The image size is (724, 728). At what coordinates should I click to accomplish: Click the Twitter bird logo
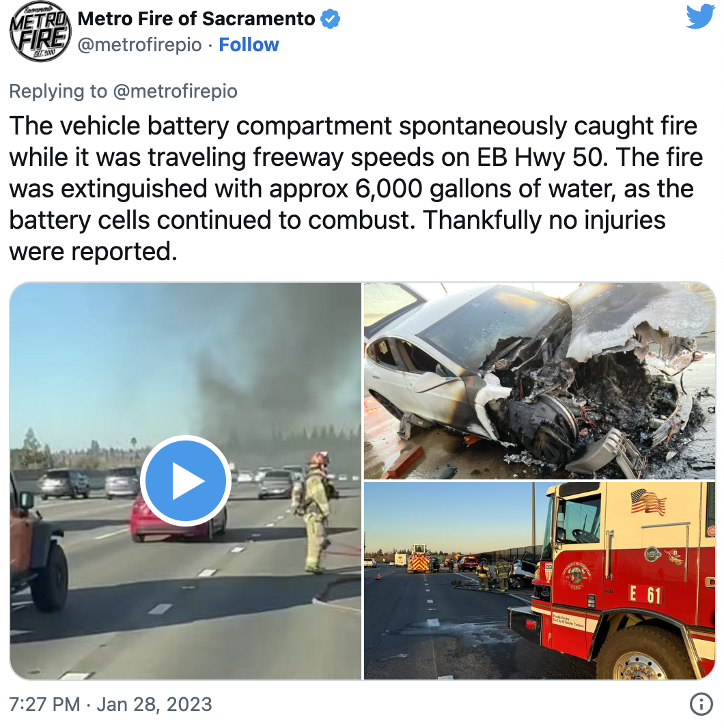coord(700,16)
